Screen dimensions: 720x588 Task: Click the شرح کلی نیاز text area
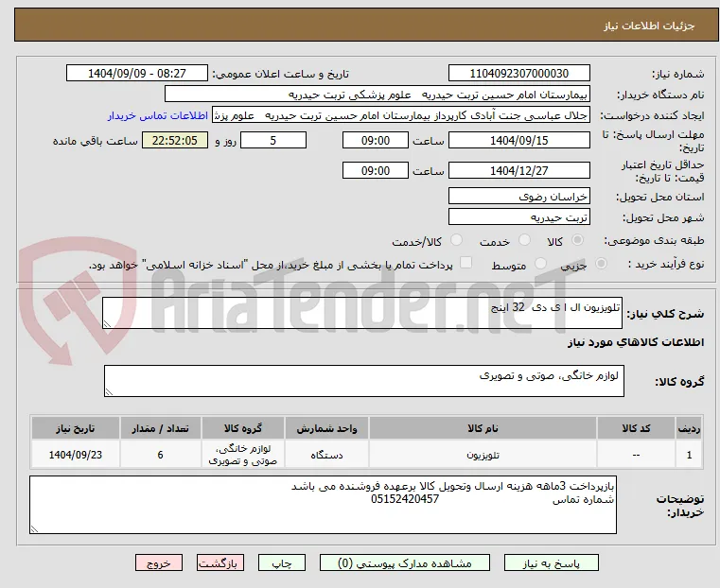(362, 313)
